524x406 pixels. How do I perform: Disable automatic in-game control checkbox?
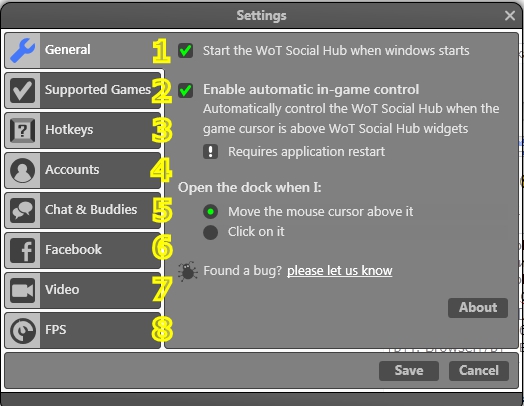(185, 90)
